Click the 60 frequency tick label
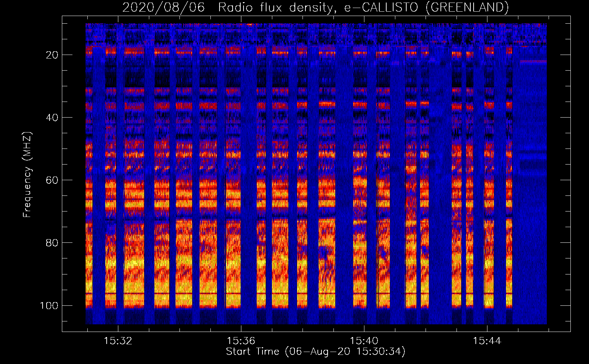 [52, 180]
